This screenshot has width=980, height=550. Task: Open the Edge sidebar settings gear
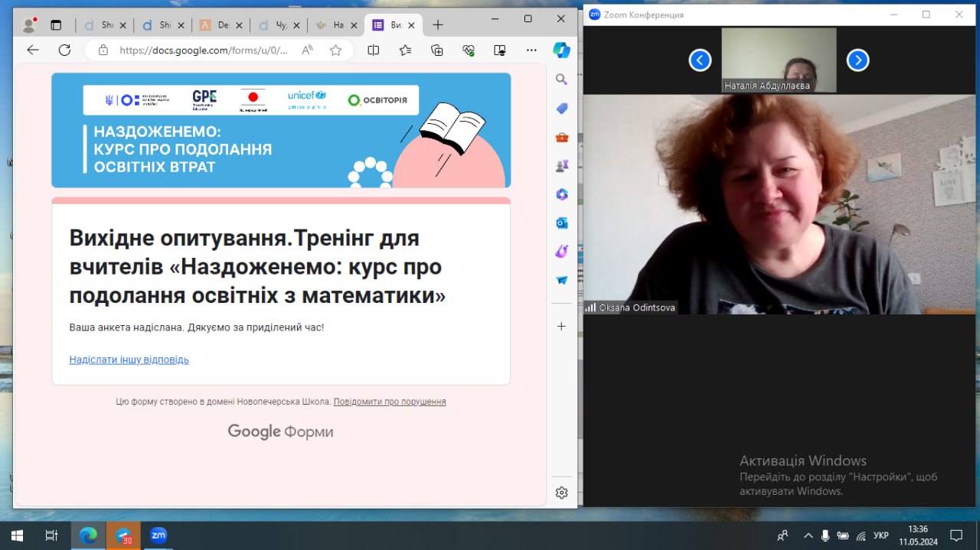tap(561, 493)
